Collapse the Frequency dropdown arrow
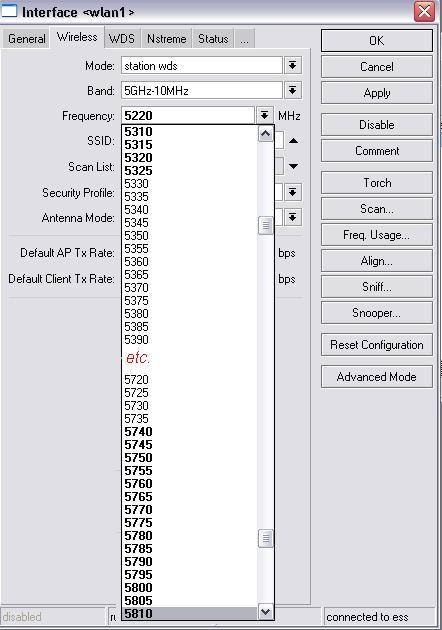This screenshot has width=442, height=630. [264, 116]
